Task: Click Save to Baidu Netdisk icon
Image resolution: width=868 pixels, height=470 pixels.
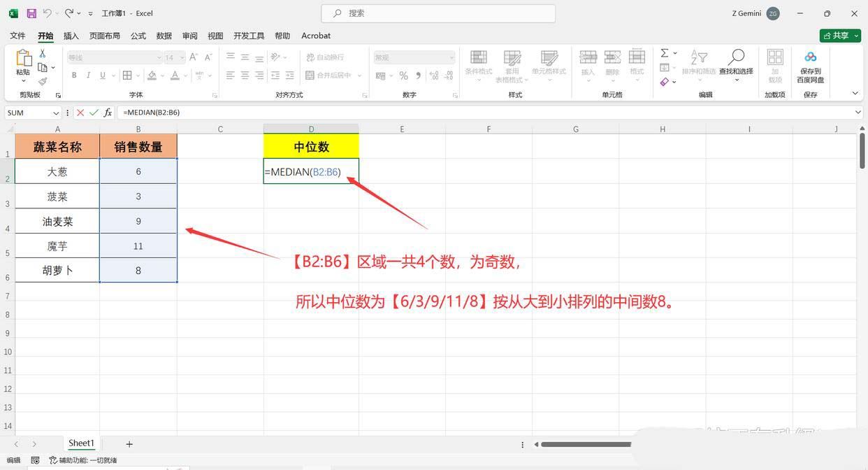Action: [810, 57]
